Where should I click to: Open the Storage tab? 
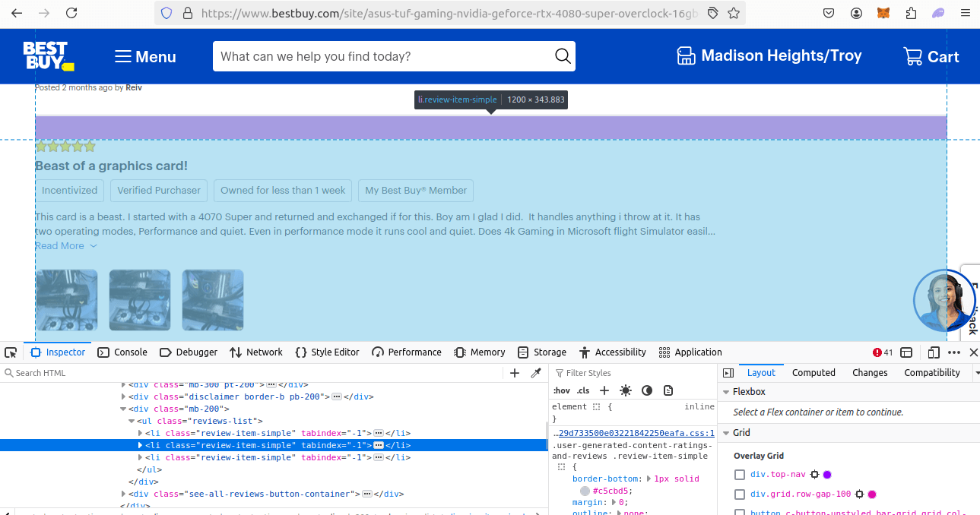coord(542,352)
